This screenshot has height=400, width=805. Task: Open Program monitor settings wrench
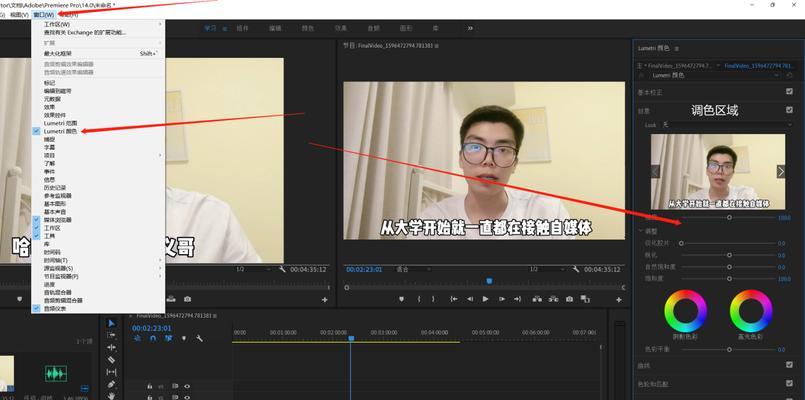[x=576, y=269]
